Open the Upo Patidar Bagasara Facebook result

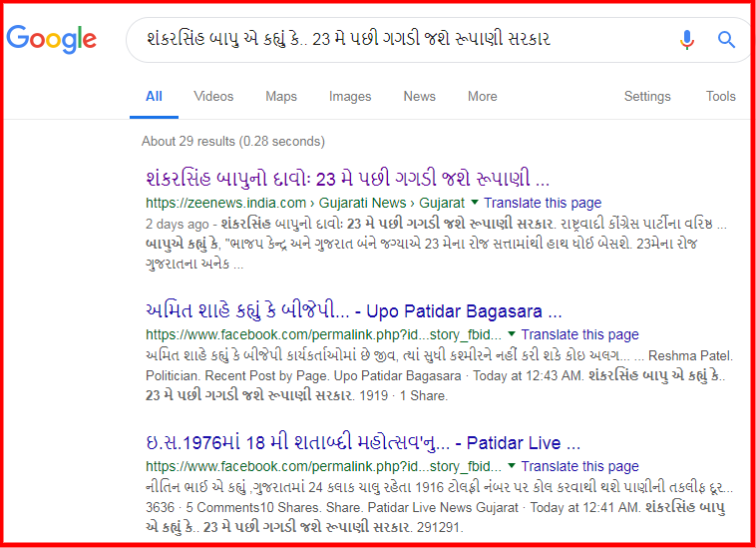pos(354,310)
